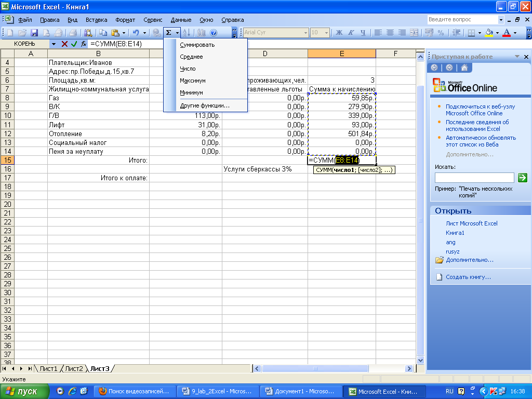This screenshot has width=532, height=399.
Task: Apply currency format icon
Action: (429, 33)
